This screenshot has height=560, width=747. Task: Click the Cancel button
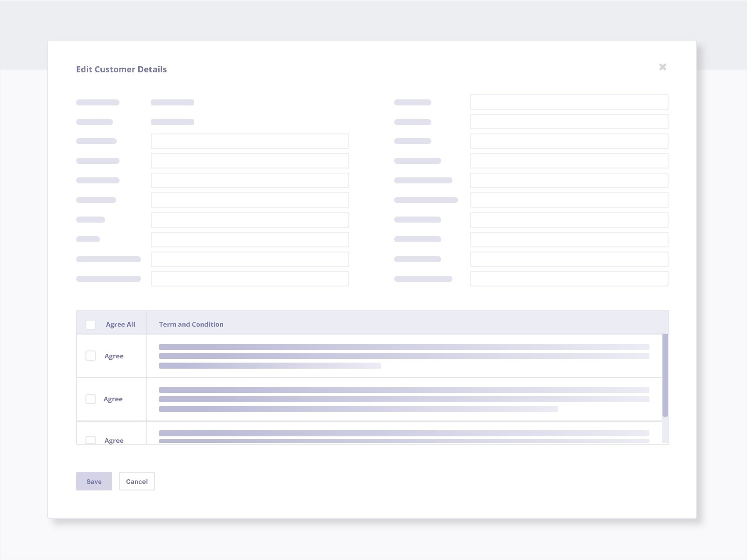click(x=137, y=481)
